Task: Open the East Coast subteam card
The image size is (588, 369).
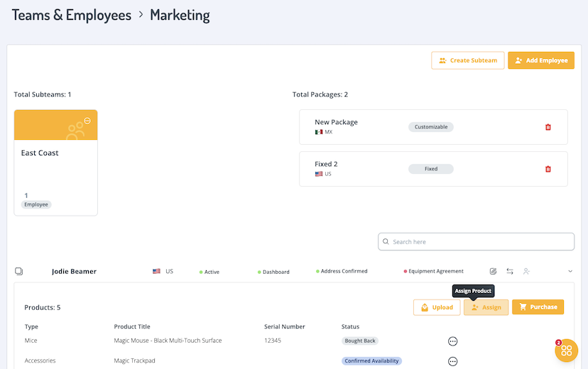Action: 56,170
